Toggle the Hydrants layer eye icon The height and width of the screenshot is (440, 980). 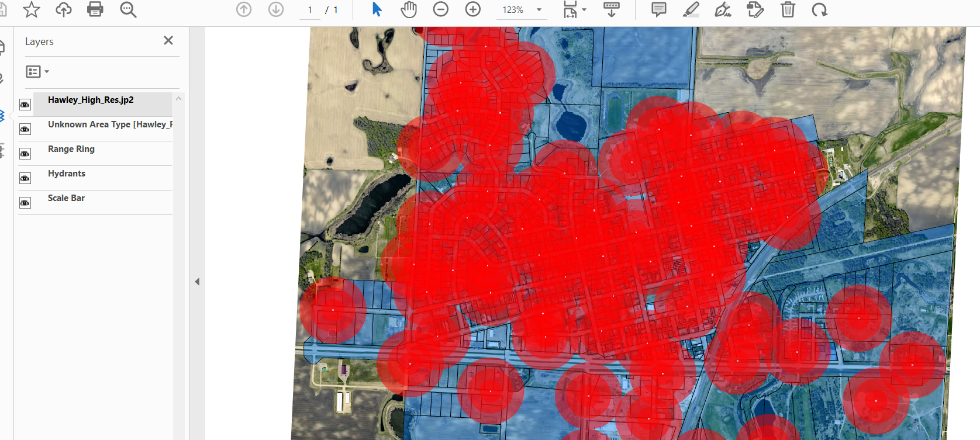(x=25, y=178)
